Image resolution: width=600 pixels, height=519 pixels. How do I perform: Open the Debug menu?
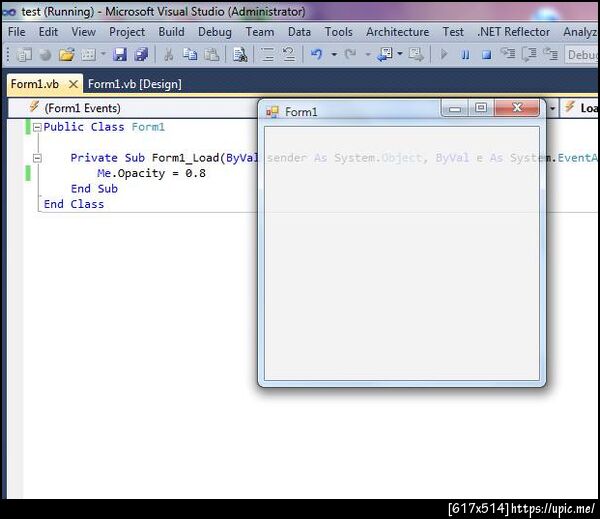click(x=215, y=32)
